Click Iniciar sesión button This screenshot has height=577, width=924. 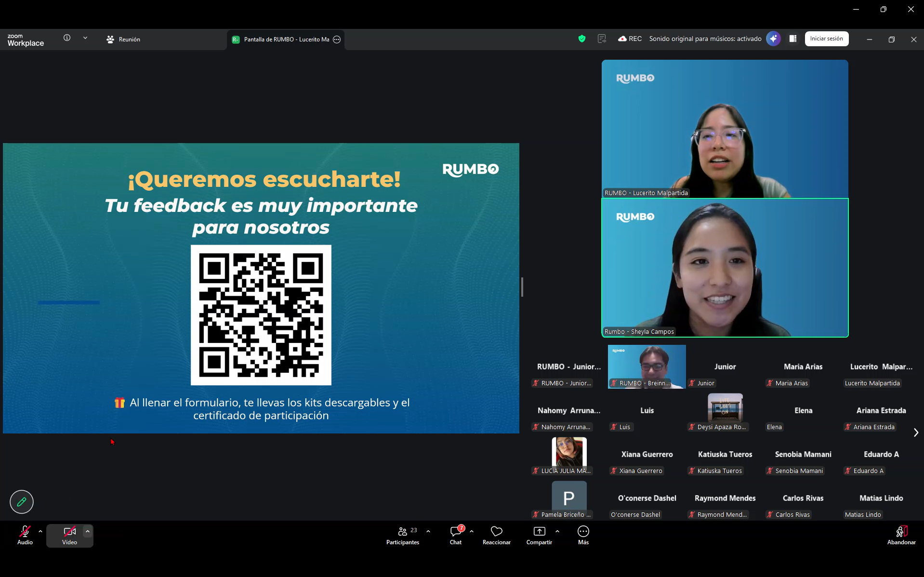click(827, 39)
